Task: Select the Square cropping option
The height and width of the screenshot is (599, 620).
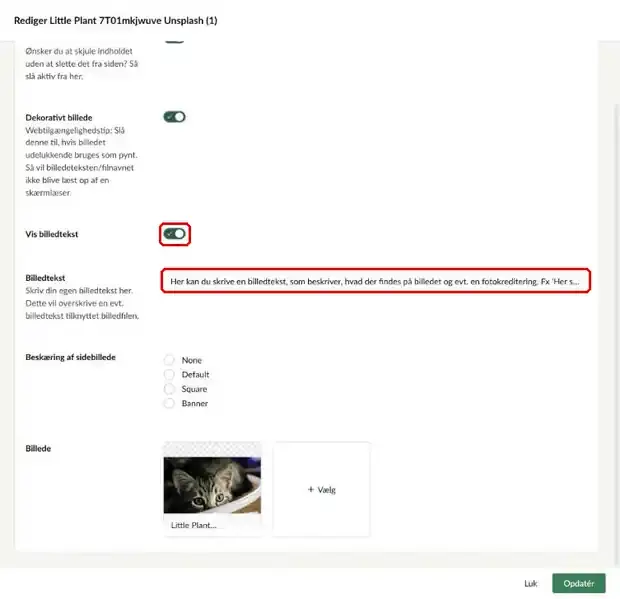Action: (x=169, y=389)
